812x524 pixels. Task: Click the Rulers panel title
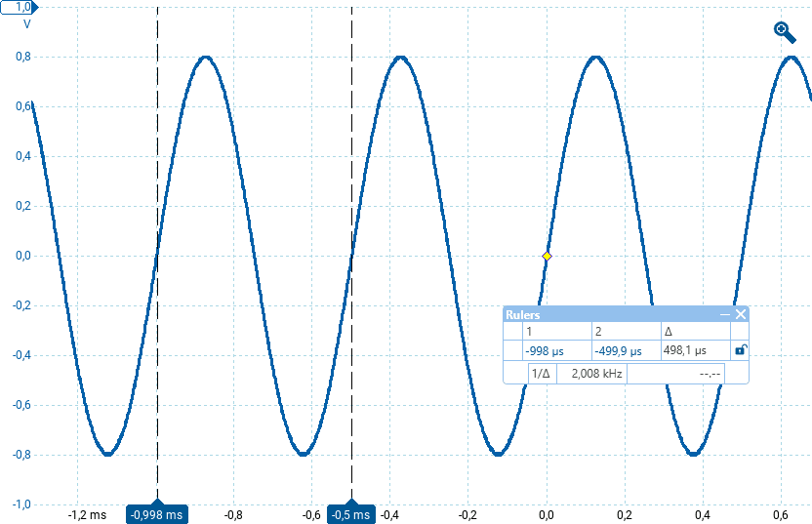click(x=522, y=315)
